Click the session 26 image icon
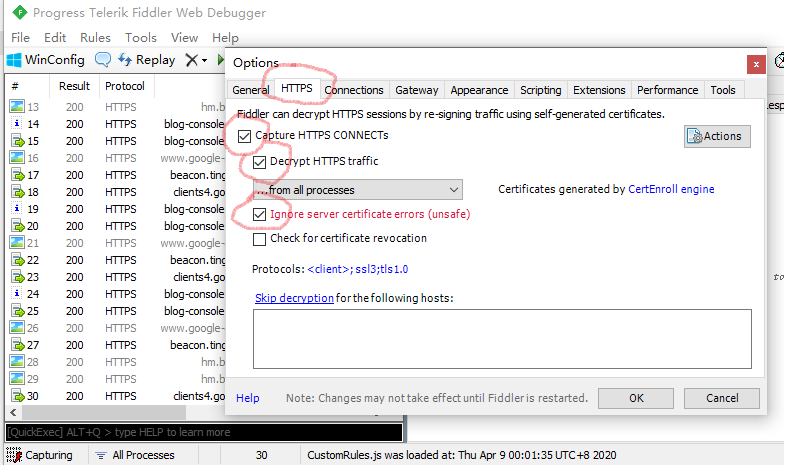This screenshot has width=801, height=465. pyautogui.click(x=17, y=328)
